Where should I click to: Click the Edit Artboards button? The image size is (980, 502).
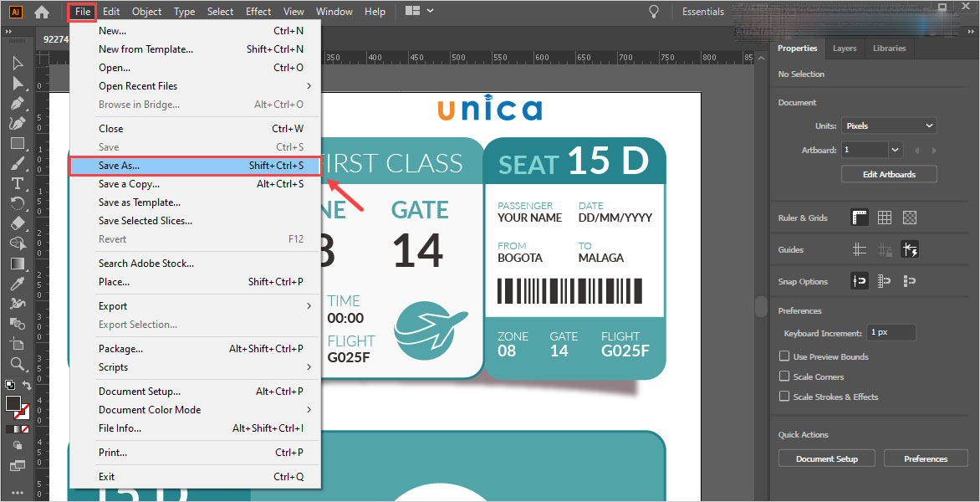click(888, 174)
